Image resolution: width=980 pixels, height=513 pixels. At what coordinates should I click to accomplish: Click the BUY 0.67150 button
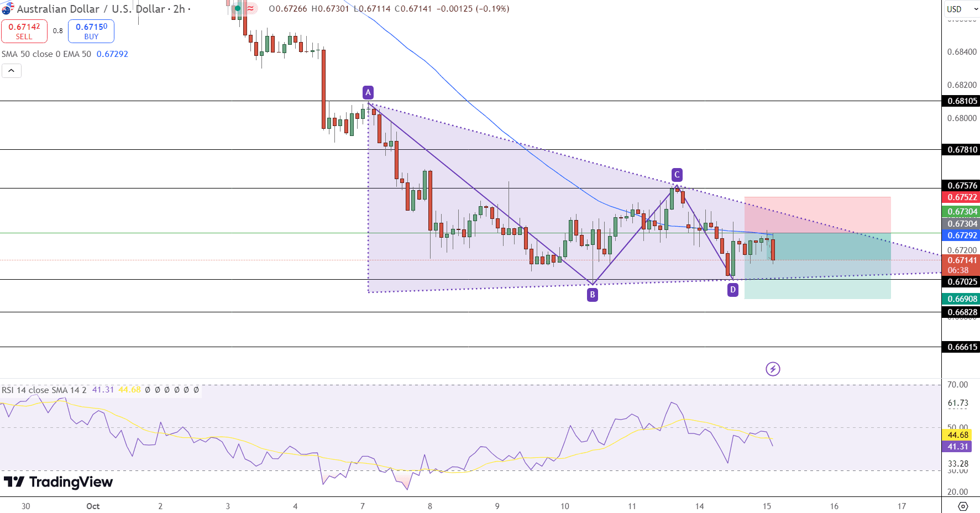click(91, 31)
